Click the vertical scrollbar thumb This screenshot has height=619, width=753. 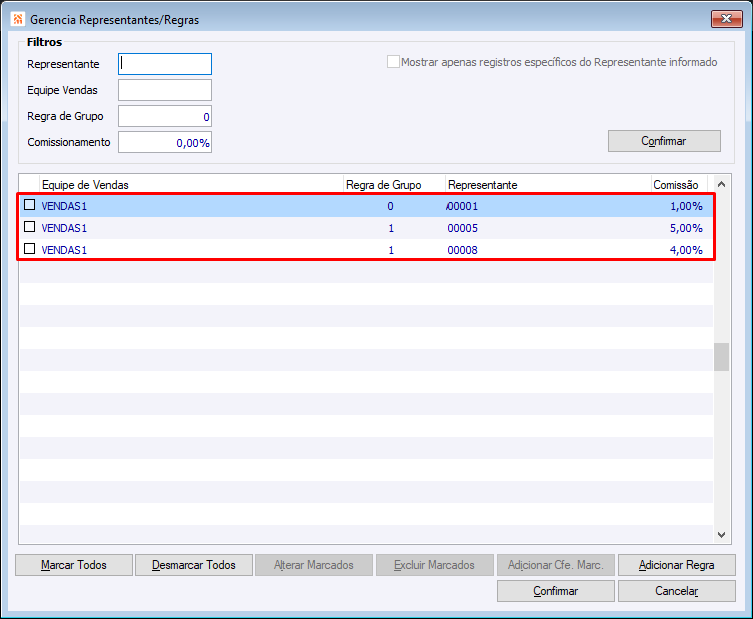tap(721, 357)
